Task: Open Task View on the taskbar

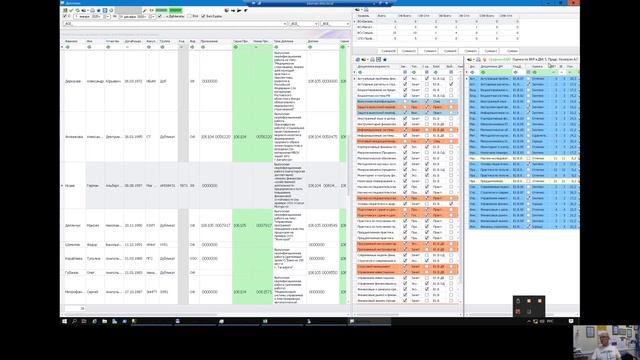Action: pos(84,322)
